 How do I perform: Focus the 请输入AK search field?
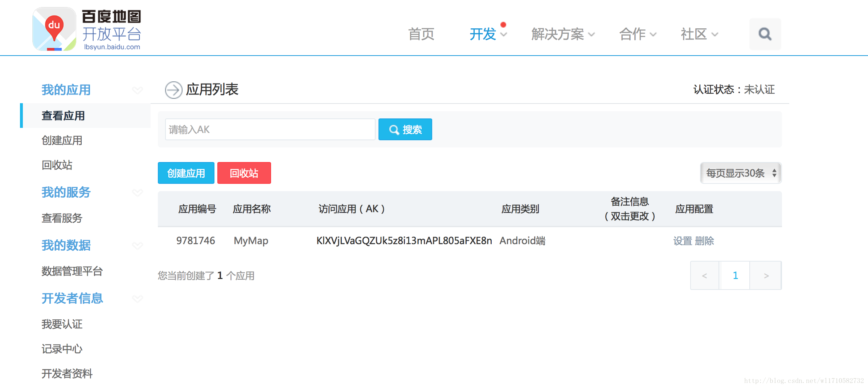pos(270,129)
